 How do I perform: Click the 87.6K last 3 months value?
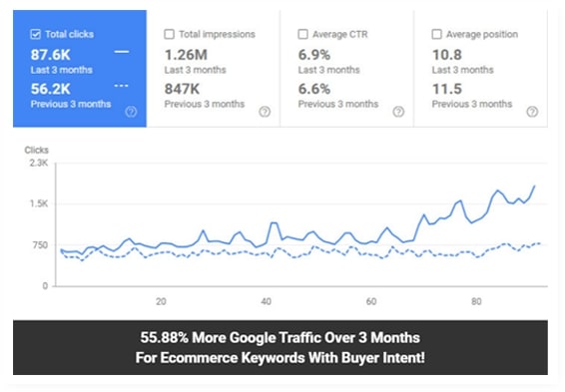pyautogui.click(x=51, y=55)
